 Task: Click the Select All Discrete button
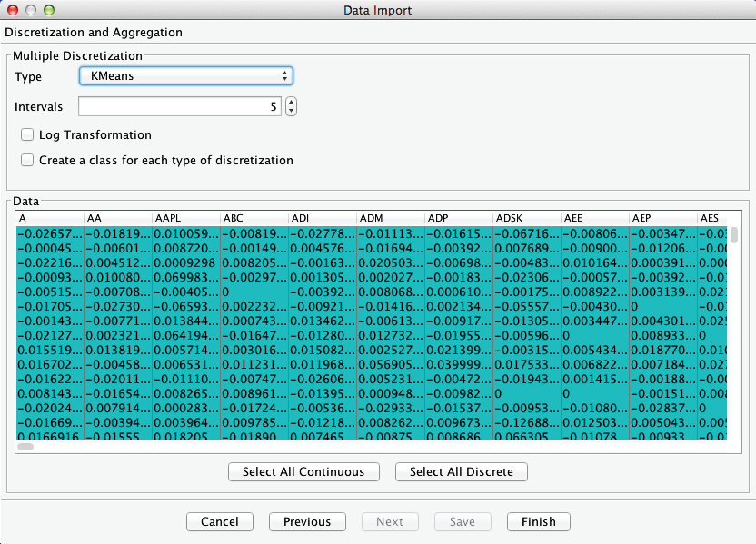pos(461,472)
